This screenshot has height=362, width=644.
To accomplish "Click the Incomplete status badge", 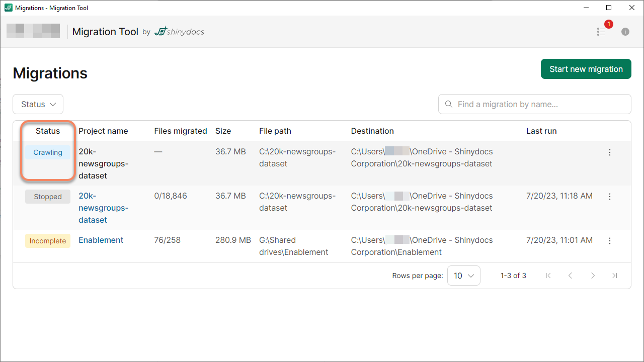I will pyautogui.click(x=48, y=241).
